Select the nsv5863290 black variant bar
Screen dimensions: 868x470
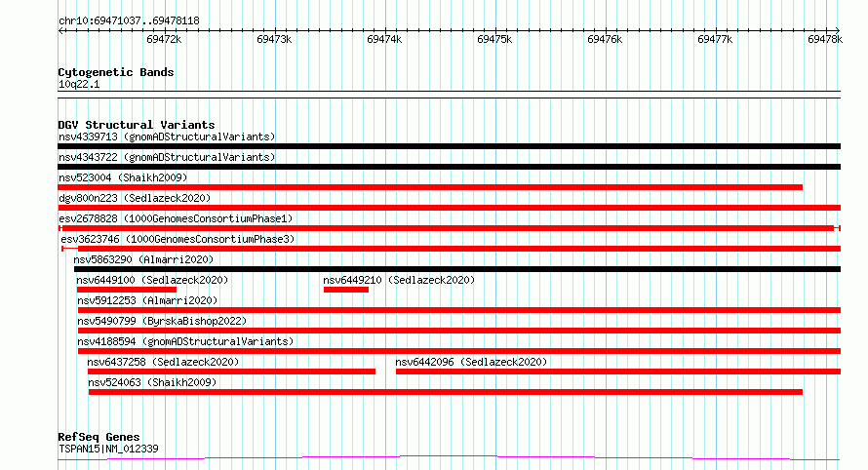[457, 269]
